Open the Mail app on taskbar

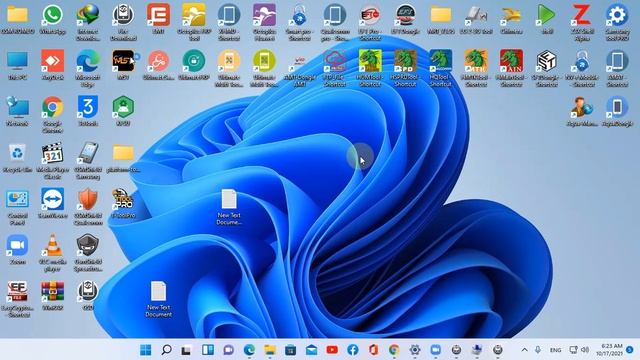[311, 350]
